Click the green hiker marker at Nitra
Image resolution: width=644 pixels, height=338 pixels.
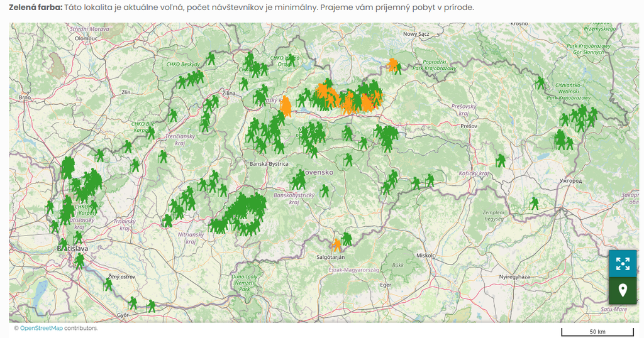pyautogui.click(x=167, y=221)
